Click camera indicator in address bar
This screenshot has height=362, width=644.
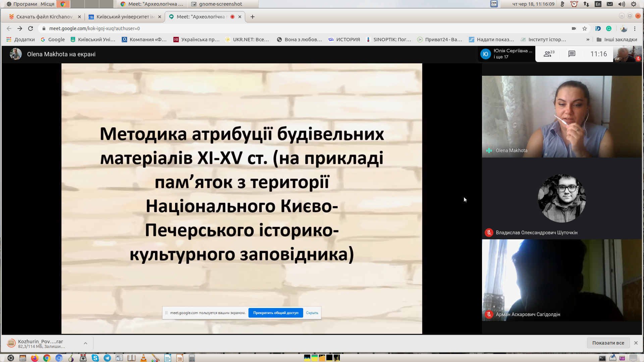point(574,28)
